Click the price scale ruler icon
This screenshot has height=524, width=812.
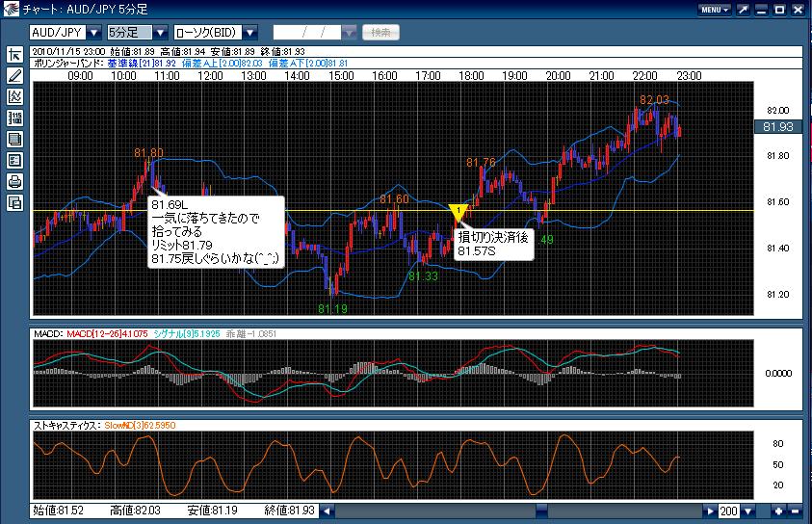click(14, 118)
